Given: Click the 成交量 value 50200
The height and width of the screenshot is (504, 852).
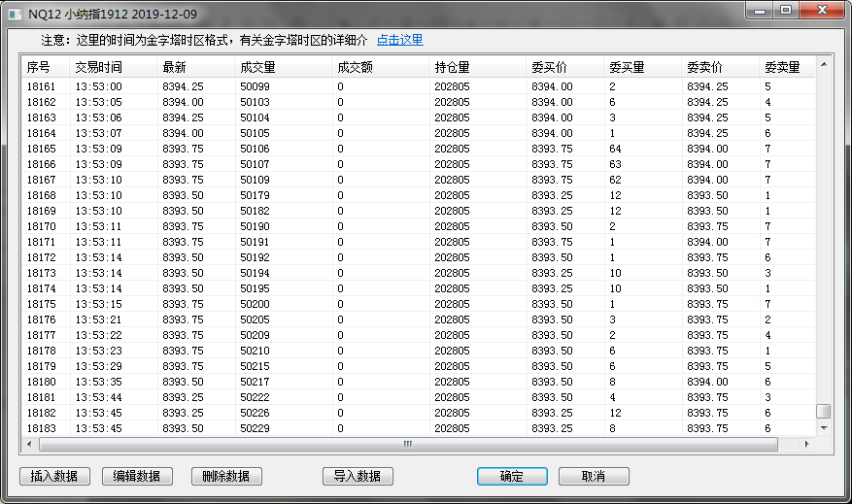Looking at the screenshot, I should [x=255, y=304].
